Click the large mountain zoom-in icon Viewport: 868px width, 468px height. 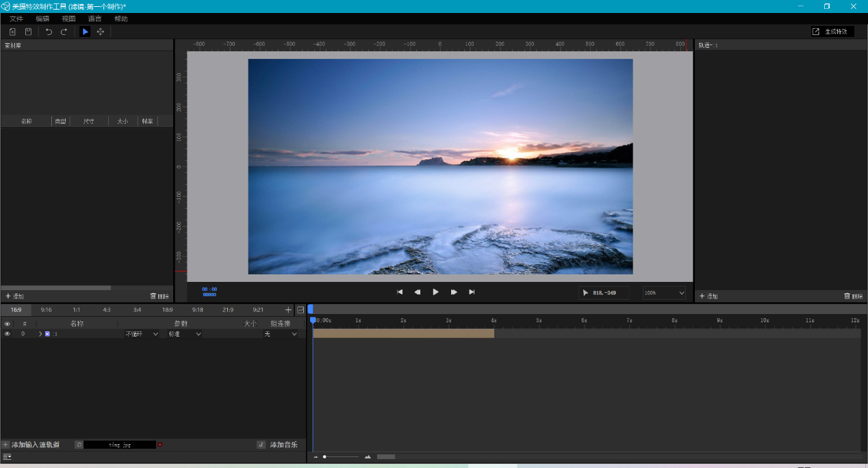[368, 456]
